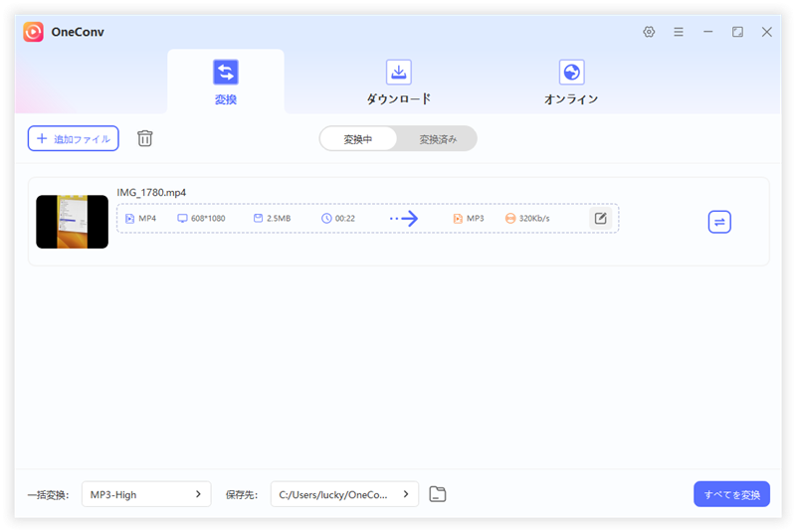Click the trash delete icon
Viewport: 796px width, 532px height.
pyautogui.click(x=144, y=138)
